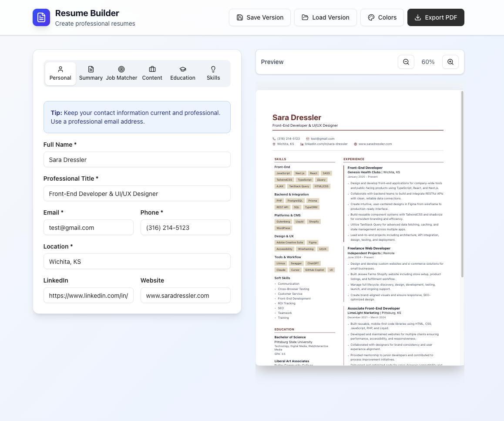Screen dimensions: 504x421
Task: Click the Summary document icon
Action: click(91, 69)
